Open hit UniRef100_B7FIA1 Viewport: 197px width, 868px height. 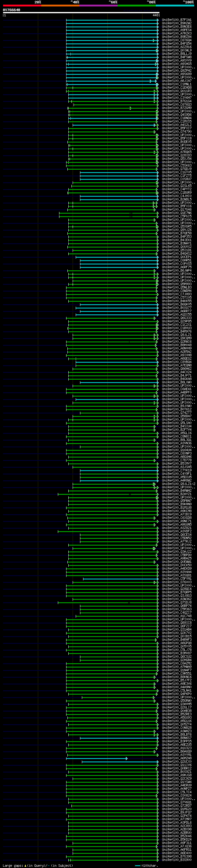pyautogui.click(x=176, y=20)
